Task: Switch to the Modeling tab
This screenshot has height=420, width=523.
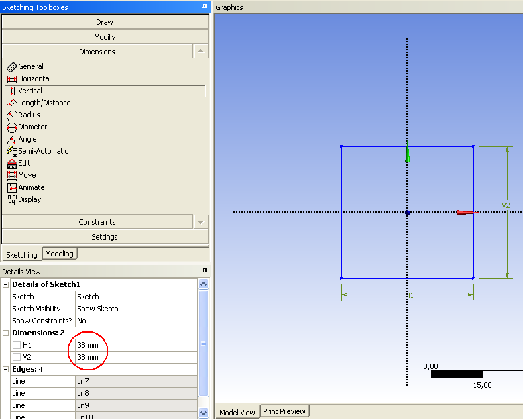Action: pos(60,254)
